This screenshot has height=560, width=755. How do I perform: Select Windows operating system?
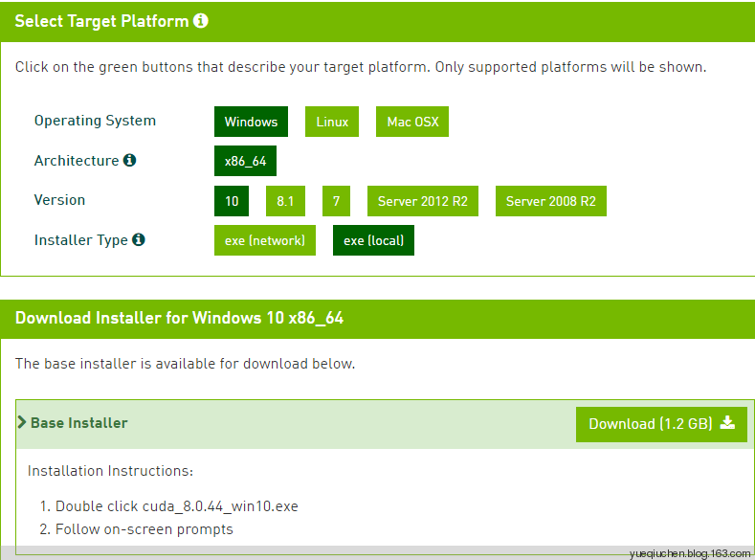pos(251,122)
